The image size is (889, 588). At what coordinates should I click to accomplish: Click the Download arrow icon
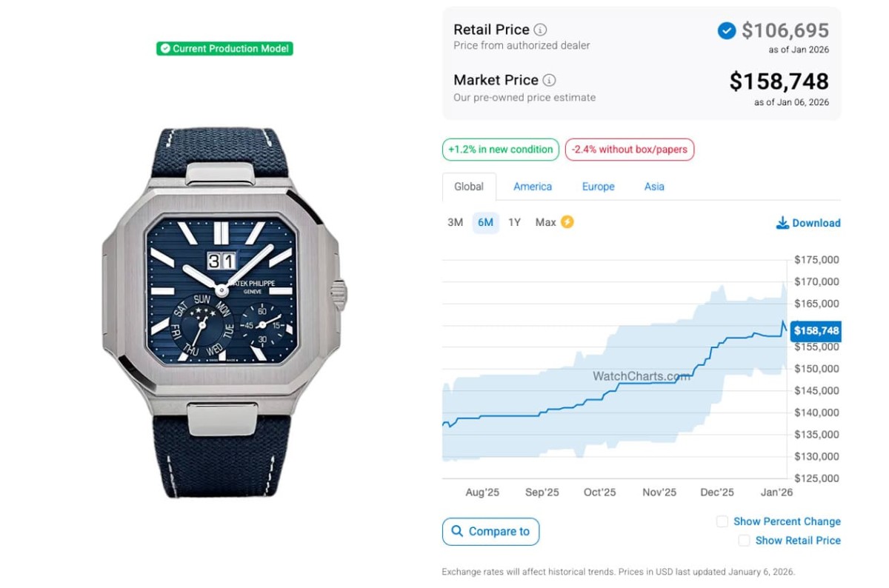[x=782, y=223]
